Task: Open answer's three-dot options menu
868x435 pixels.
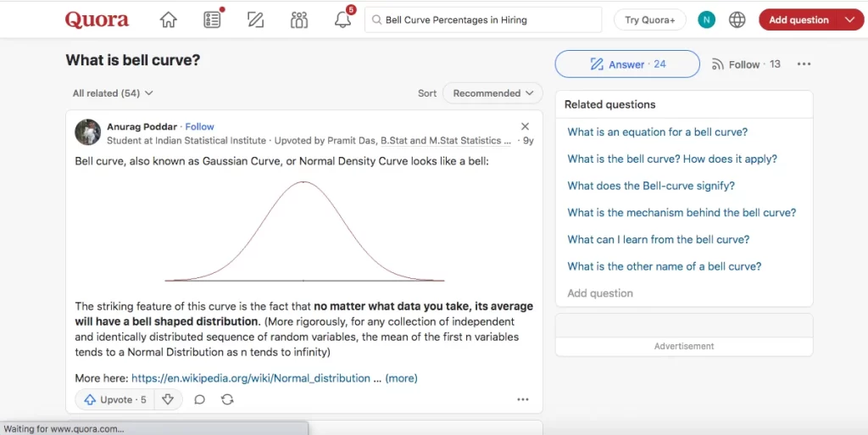Action: click(x=522, y=399)
